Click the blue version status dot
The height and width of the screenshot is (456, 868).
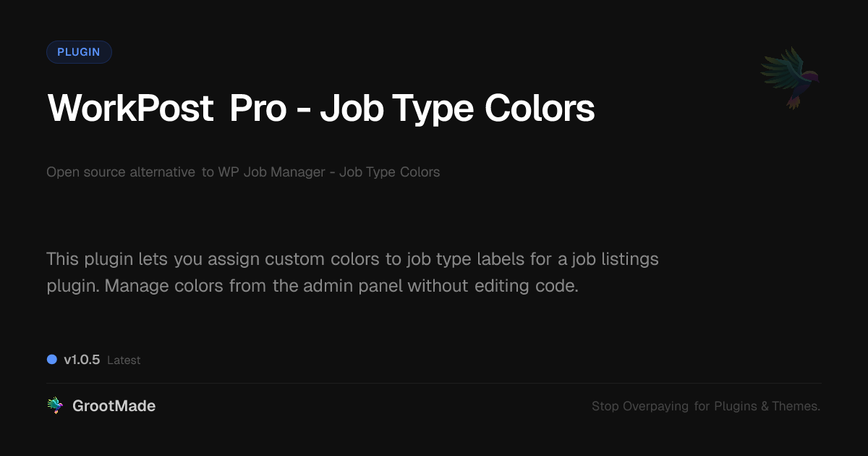(52, 359)
